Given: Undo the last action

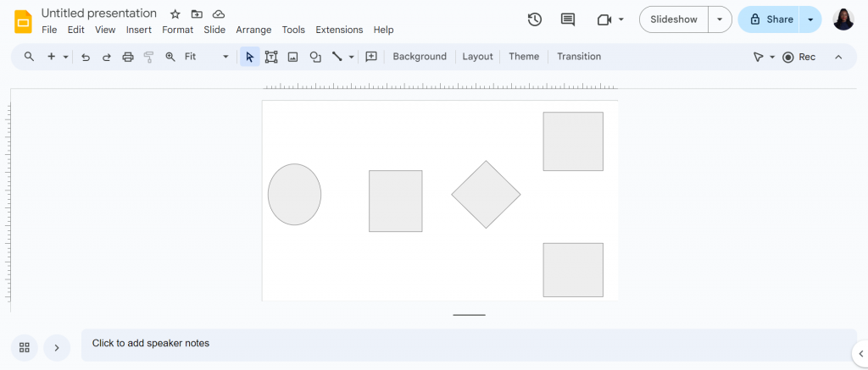Looking at the screenshot, I should [86, 57].
